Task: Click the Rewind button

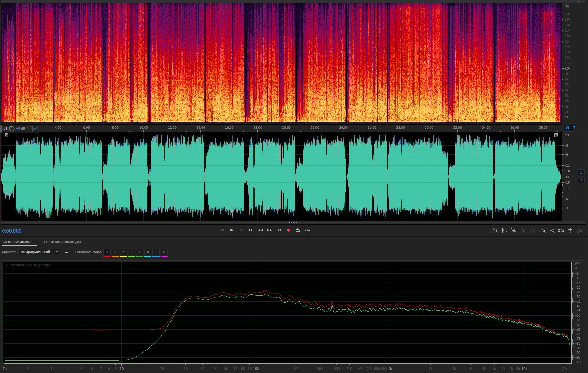Action: coord(260,230)
